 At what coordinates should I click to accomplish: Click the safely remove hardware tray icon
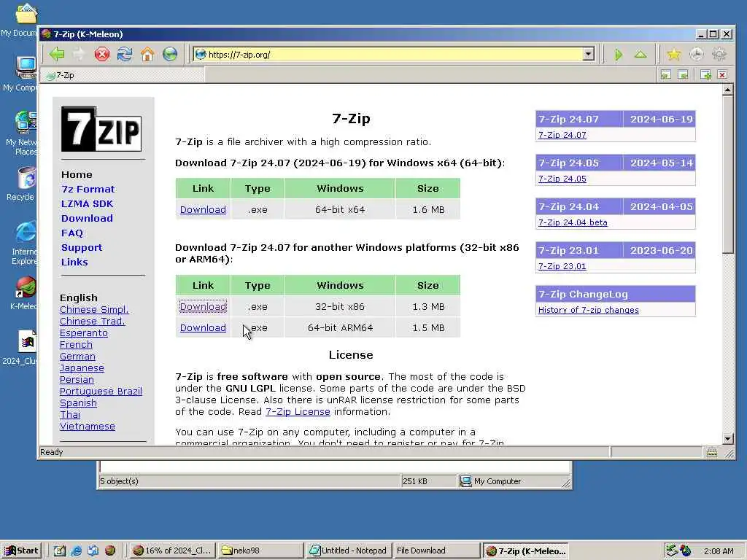(672, 551)
